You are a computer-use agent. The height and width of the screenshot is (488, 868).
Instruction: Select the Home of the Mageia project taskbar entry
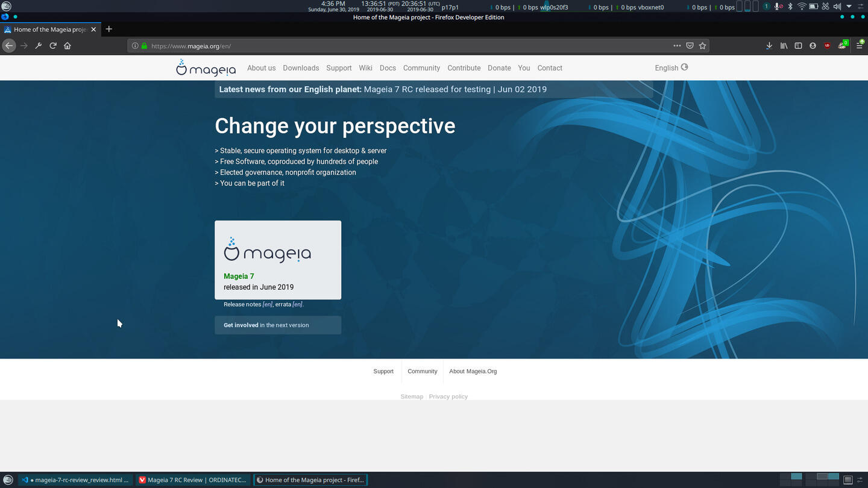coord(310,480)
